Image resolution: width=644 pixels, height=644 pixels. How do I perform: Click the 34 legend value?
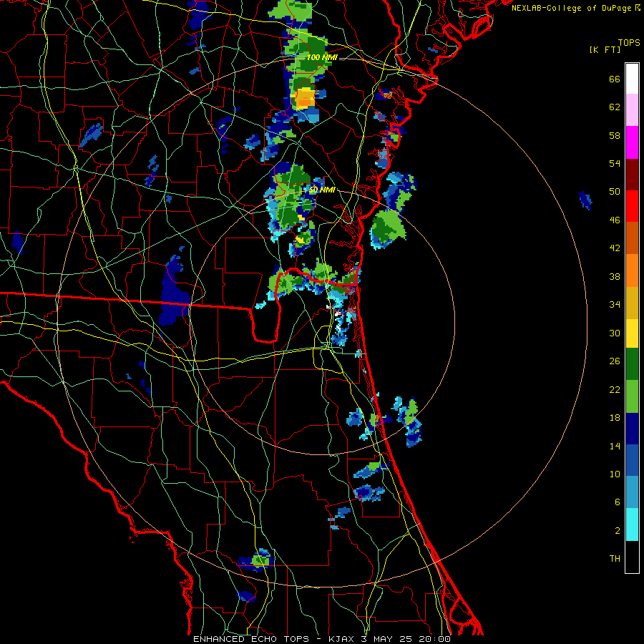point(615,305)
